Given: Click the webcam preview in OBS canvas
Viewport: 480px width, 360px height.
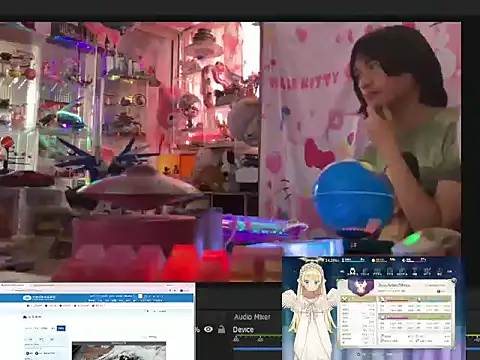Looking at the screenshot, I should coord(230,152).
